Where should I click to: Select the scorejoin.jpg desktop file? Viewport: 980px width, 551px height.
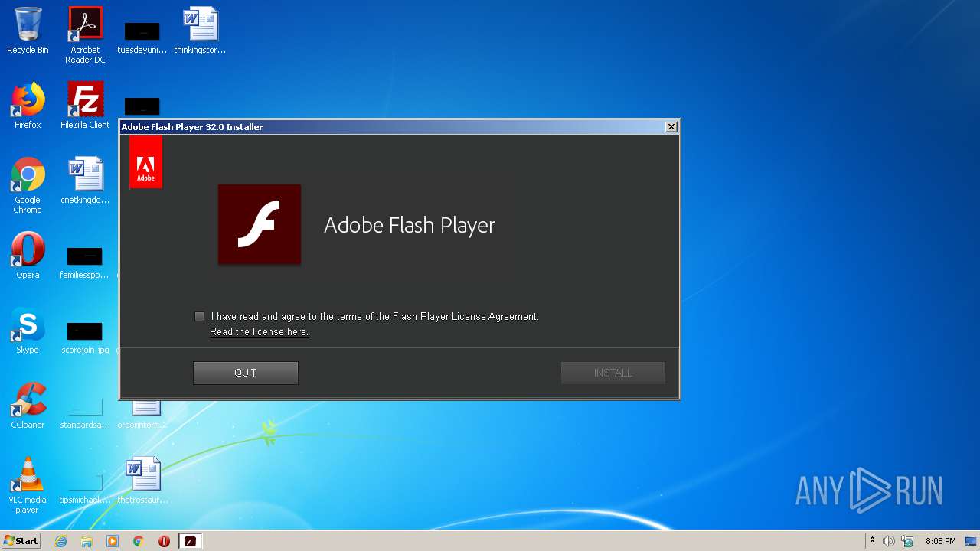85,337
